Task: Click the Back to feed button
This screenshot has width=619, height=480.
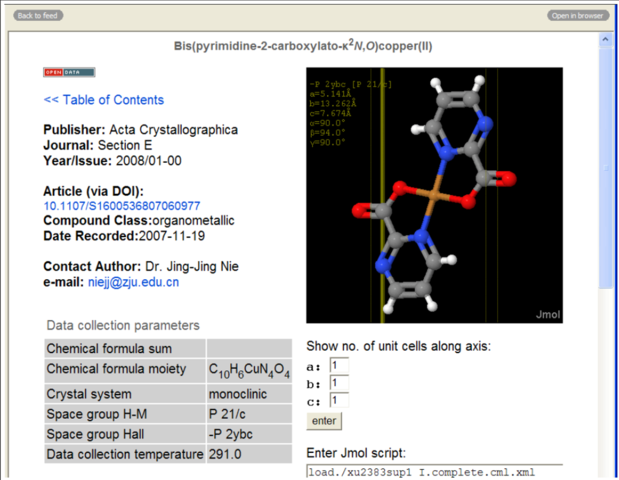Action: pyautogui.click(x=38, y=15)
